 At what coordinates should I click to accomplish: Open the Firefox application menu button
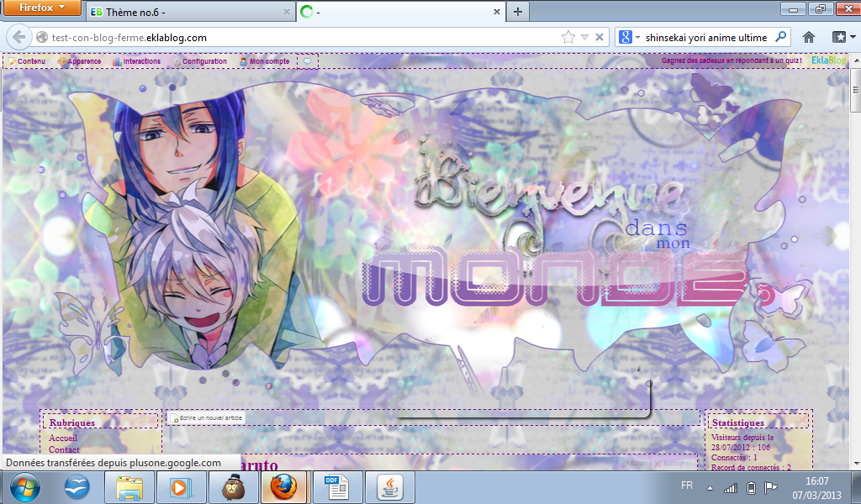(x=40, y=8)
